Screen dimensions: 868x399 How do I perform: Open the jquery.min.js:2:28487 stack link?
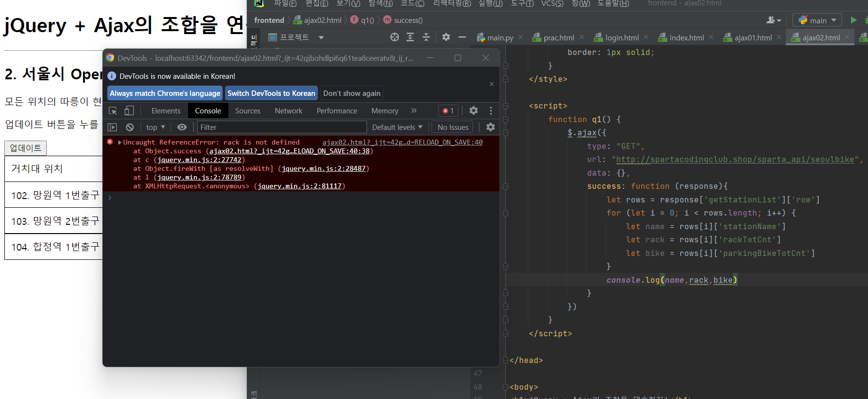pyautogui.click(x=324, y=168)
